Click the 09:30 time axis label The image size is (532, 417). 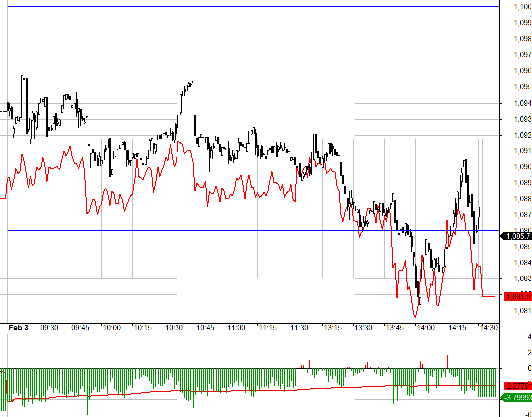tap(49, 328)
